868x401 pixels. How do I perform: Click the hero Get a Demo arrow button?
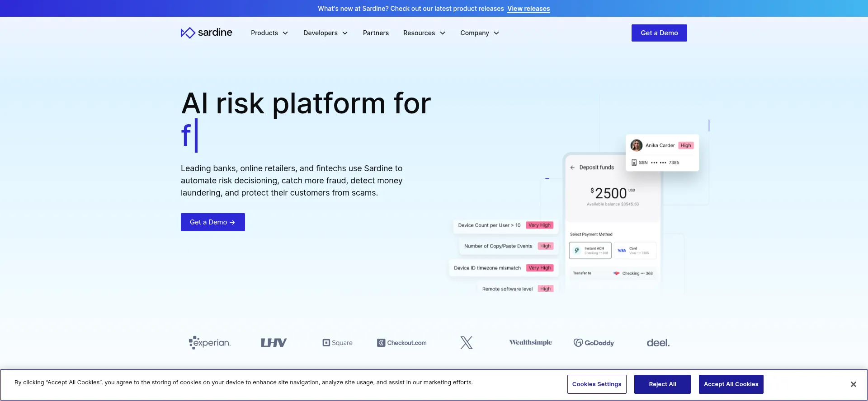[213, 222]
